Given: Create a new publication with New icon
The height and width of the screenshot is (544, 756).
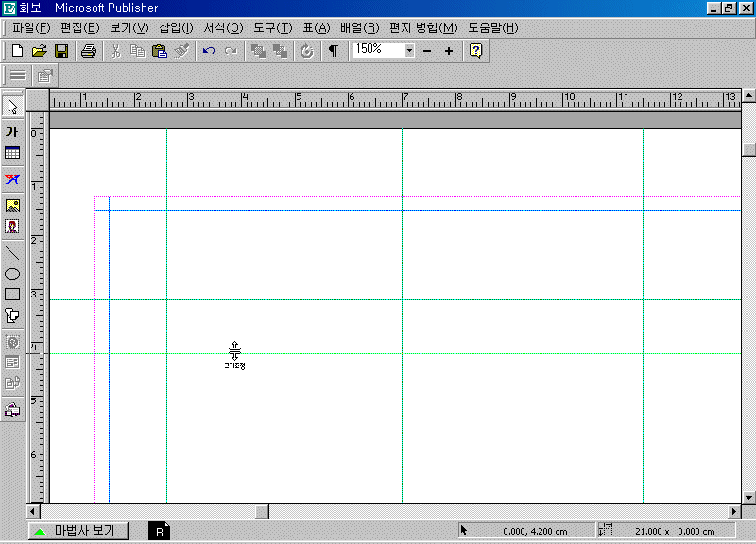Looking at the screenshot, I should 17,51.
